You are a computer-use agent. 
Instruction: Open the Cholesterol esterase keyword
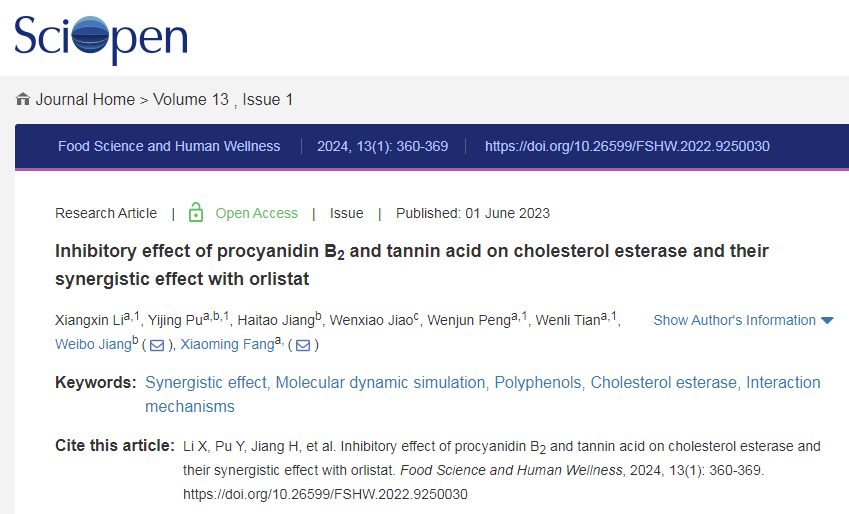664,382
